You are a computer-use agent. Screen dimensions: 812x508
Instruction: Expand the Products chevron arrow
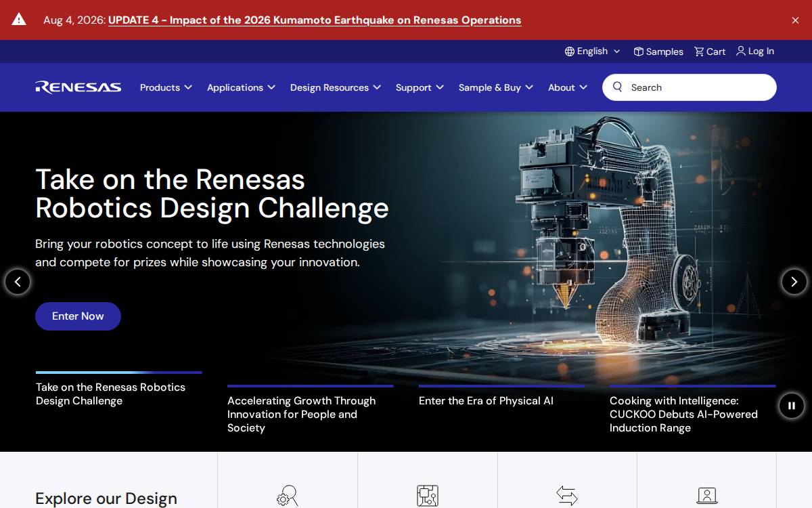(188, 87)
